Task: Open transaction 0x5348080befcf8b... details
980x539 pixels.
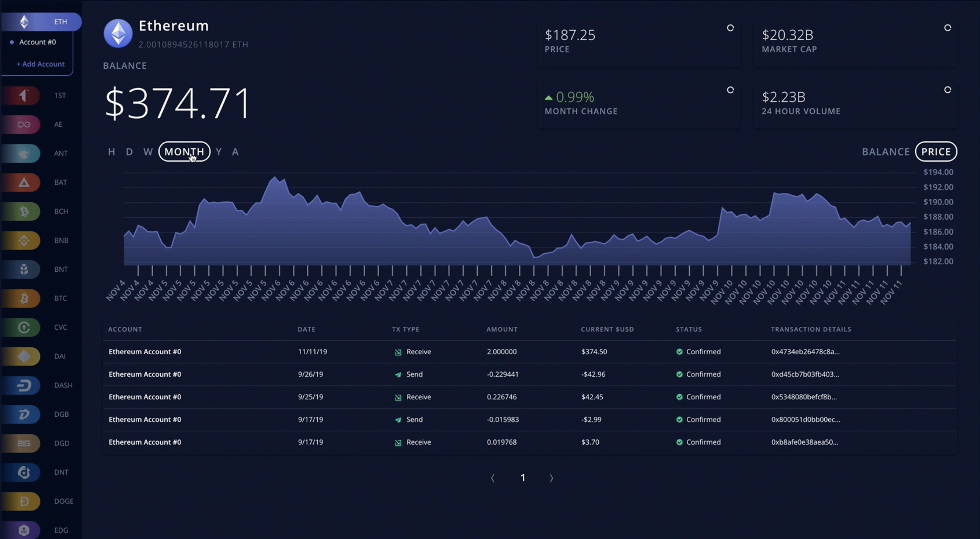Action: pyautogui.click(x=804, y=397)
